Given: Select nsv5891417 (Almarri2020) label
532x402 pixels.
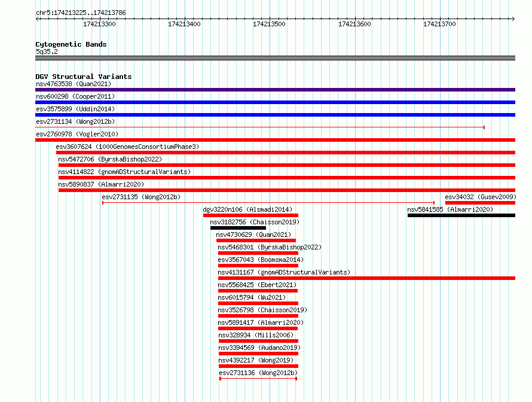Looking at the screenshot, I should click(x=261, y=322).
